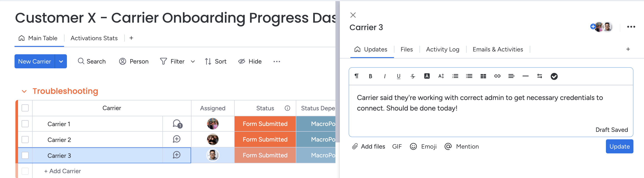Select the Carrier 1 checkbox

coord(25,124)
